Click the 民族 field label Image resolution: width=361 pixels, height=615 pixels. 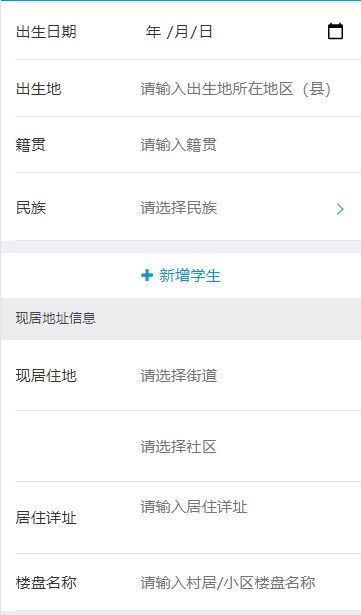point(31,208)
